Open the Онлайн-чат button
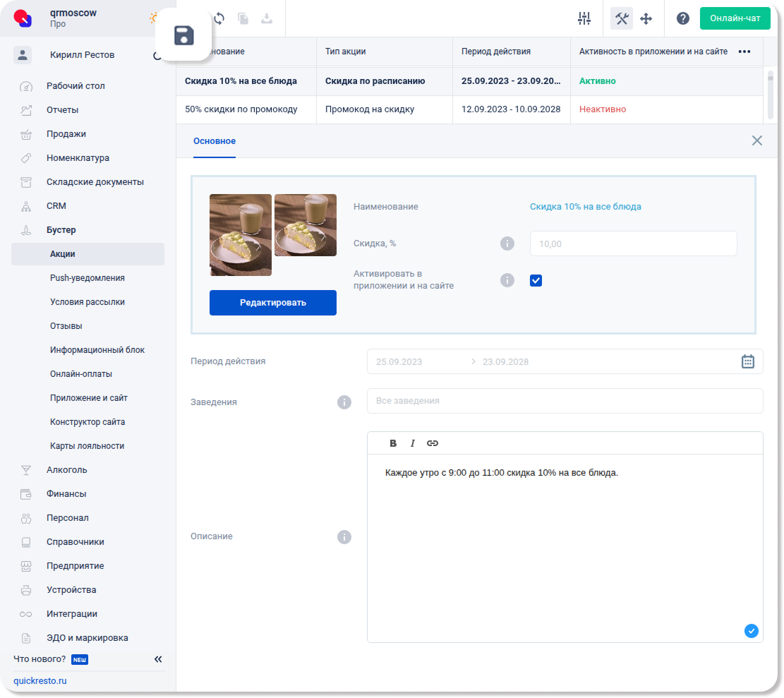This screenshot has height=698, width=784. point(735,18)
